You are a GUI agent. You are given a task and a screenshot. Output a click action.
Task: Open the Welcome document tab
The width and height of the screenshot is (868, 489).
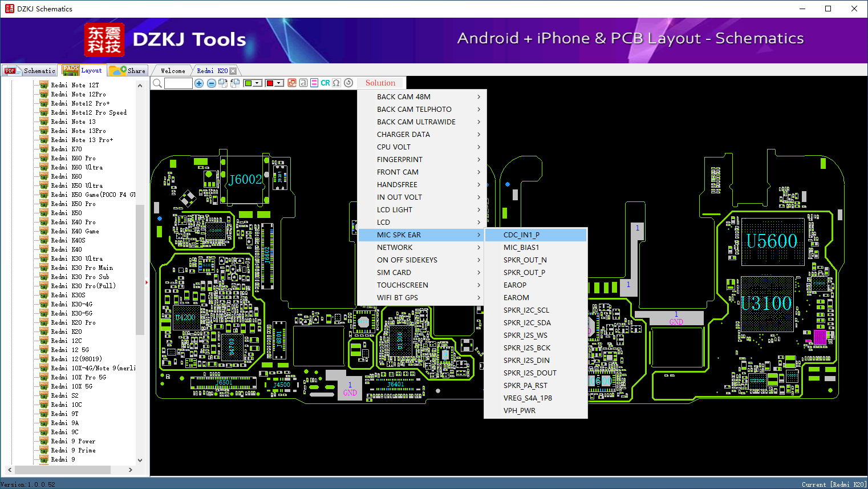coord(173,71)
